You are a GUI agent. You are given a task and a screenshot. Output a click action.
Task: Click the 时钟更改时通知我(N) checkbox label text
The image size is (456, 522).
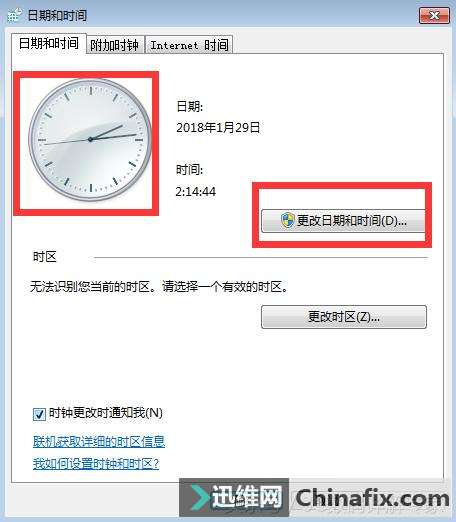[x=106, y=413]
